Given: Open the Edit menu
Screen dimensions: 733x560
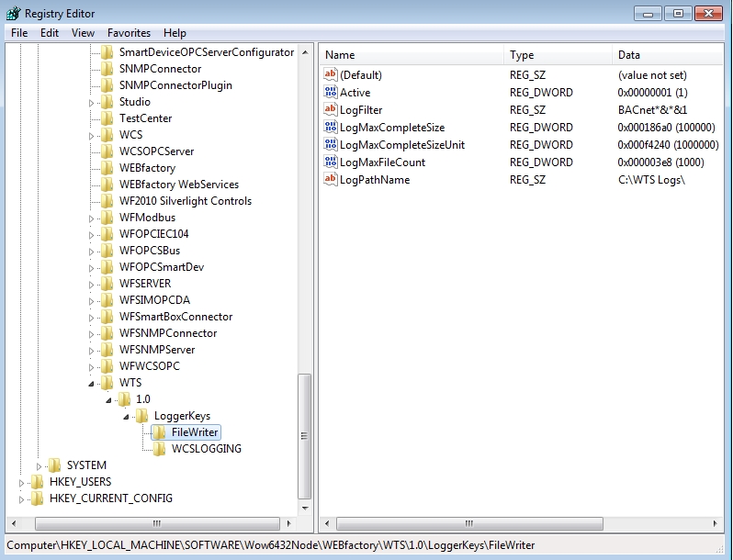Looking at the screenshot, I should point(50,33).
